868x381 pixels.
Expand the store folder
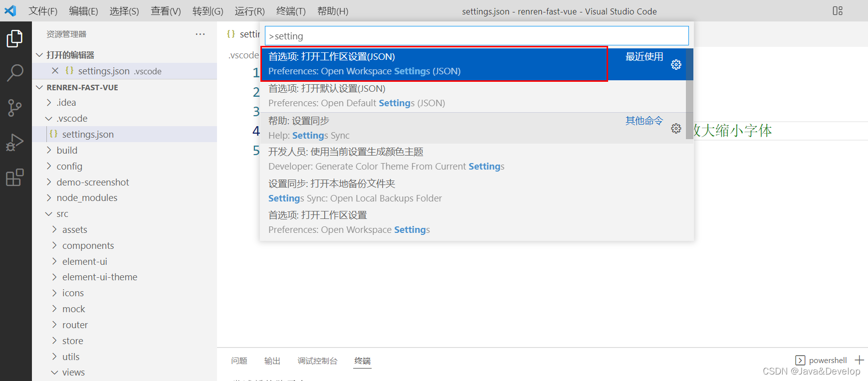coord(54,341)
